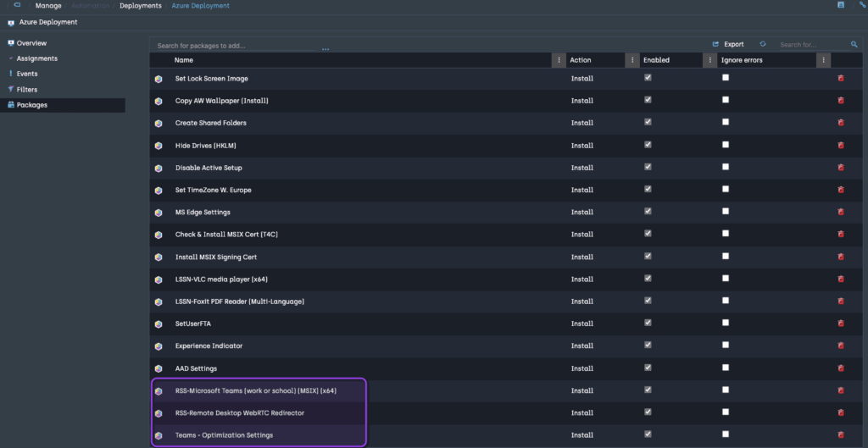Sort the list by Enabled column header
868x448 pixels.
click(656, 60)
